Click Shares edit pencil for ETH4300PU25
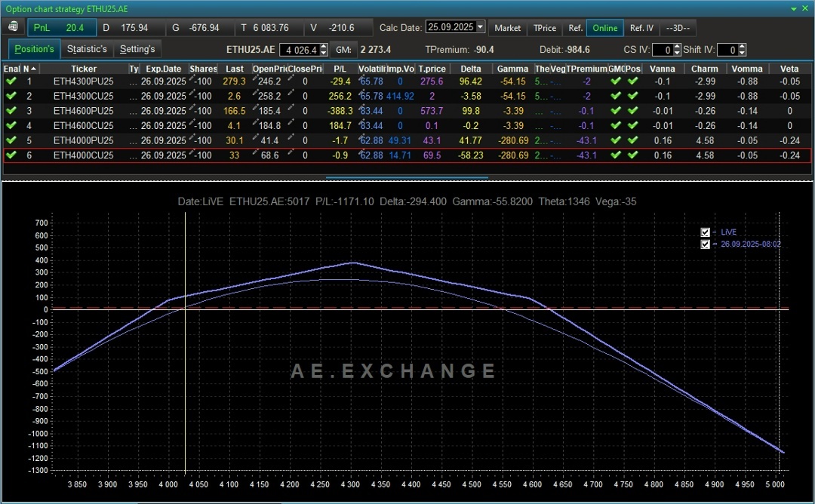 tap(192, 78)
